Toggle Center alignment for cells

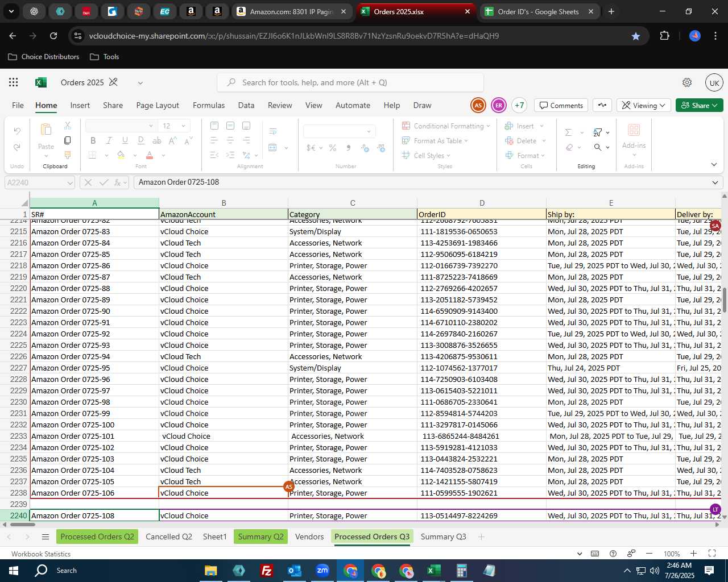pyautogui.click(x=230, y=140)
